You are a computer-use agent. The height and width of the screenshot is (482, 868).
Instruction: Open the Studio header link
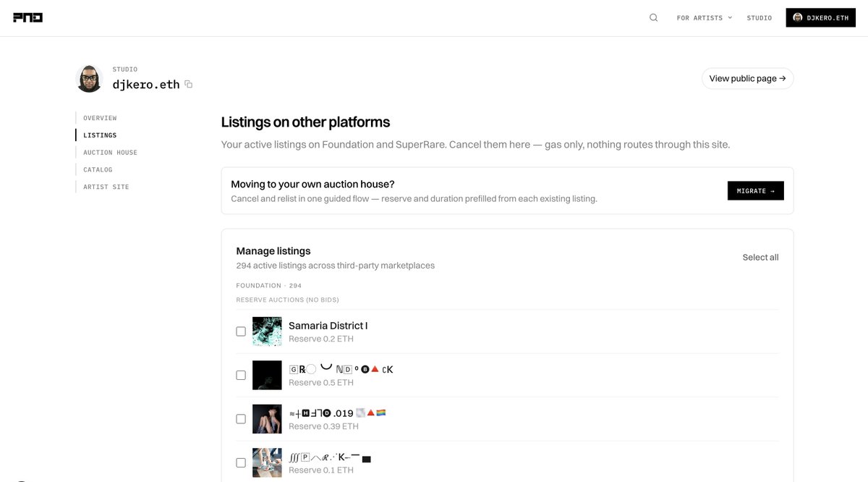(x=759, y=18)
